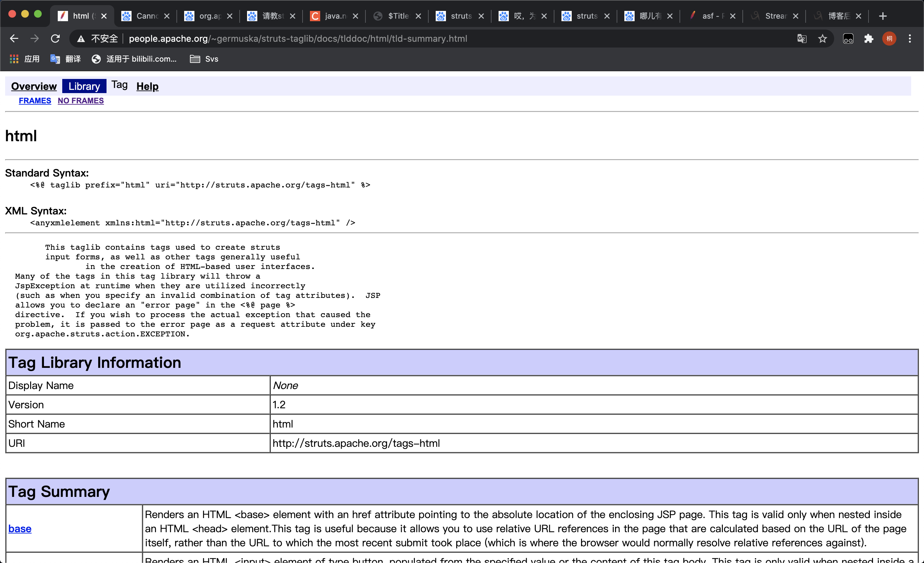
Task: Click the Tag Library Information heading
Action: click(95, 362)
